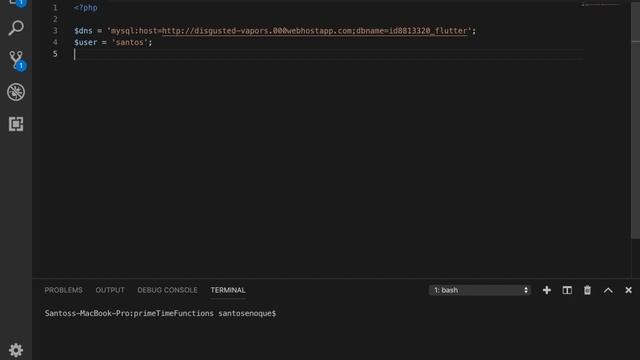Image resolution: width=640 pixels, height=360 pixels.
Task: Open the Manage gear settings menu
Action: 16,350
